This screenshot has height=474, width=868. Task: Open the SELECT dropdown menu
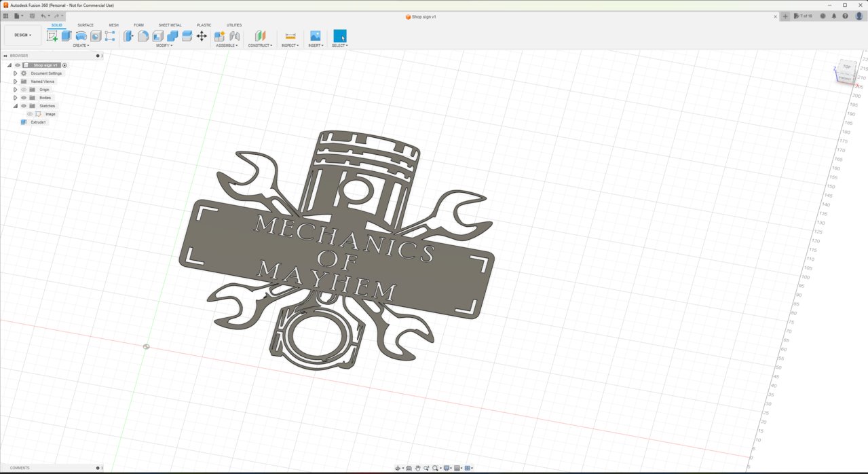coord(340,45)
